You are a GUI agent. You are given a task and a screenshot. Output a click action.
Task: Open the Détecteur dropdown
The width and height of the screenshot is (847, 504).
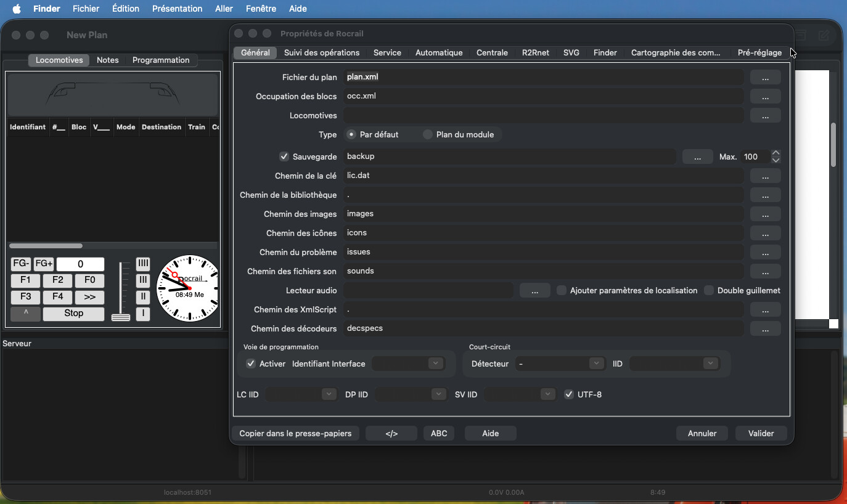(x=560, y=364)
